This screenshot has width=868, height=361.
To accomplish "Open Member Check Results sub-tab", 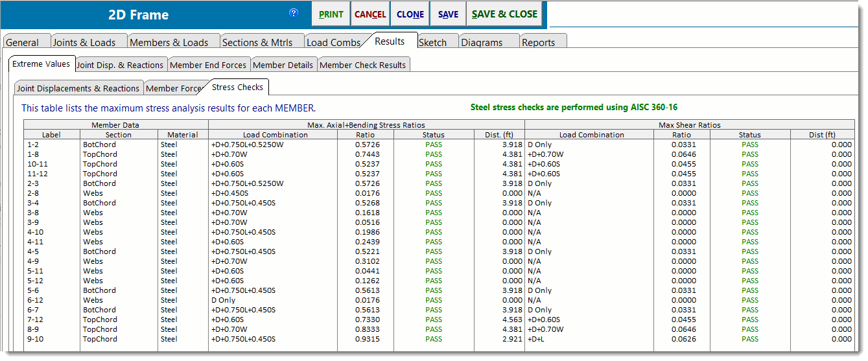I will pyautogui.click(x=363, y=65).
